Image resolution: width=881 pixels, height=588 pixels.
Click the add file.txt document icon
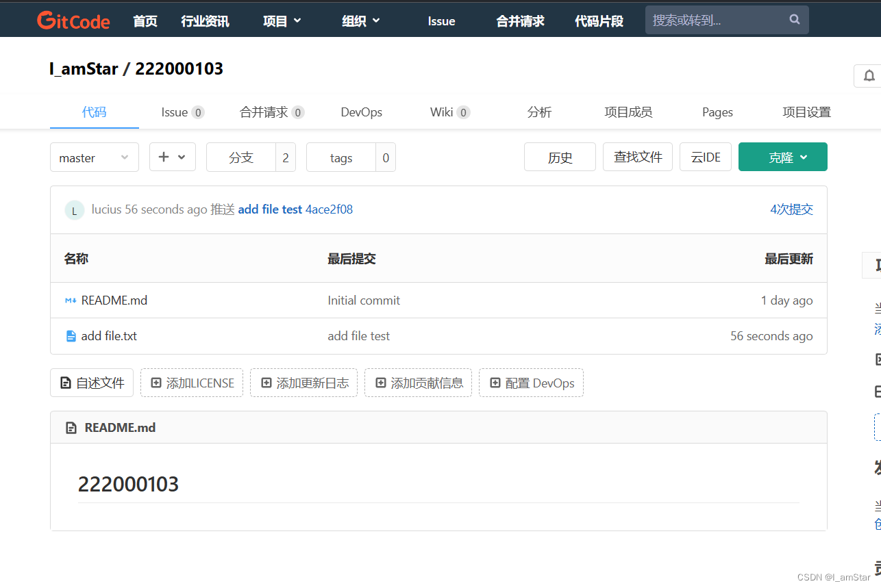click(71, 336)
